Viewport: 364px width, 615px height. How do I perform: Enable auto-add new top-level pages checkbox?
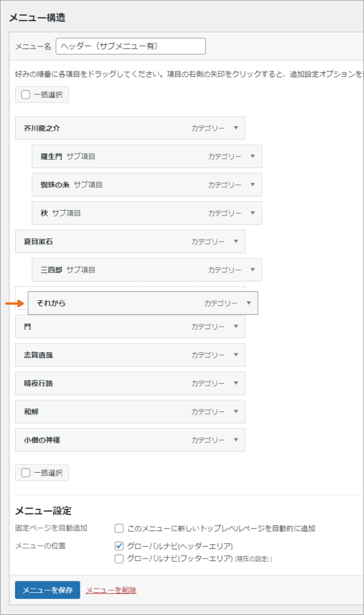tap(120, 529)
